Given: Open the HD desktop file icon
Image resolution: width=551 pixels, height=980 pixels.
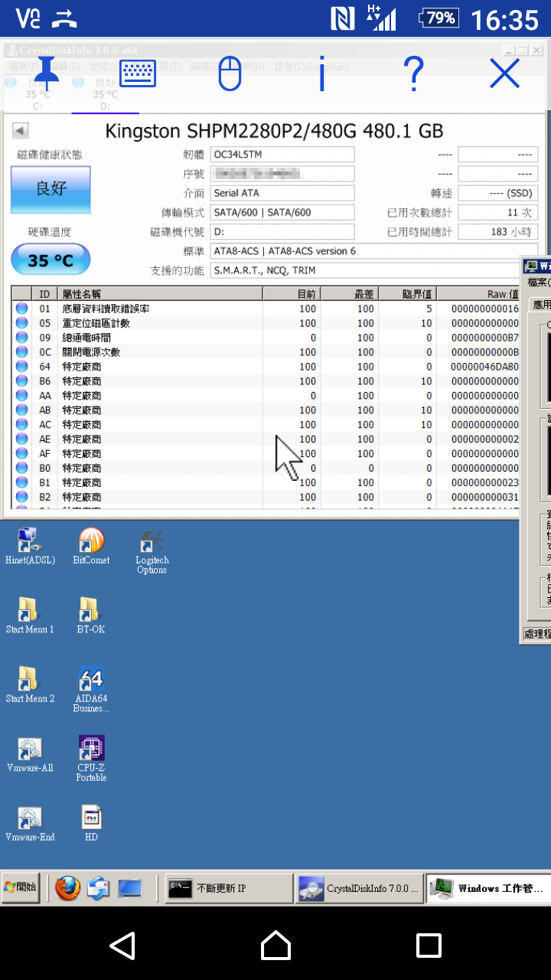Looking at the screenshot, I should (91, 823).
